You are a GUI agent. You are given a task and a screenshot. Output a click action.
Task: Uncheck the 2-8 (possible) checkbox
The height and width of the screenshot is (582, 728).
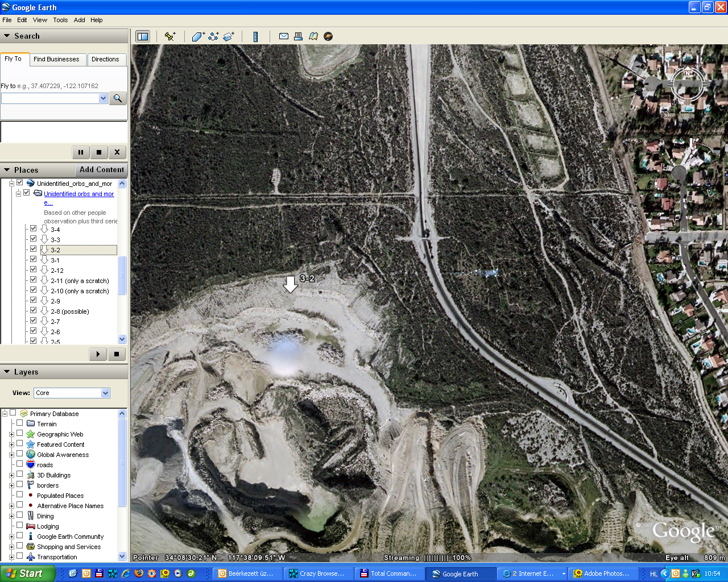(33, 310)
